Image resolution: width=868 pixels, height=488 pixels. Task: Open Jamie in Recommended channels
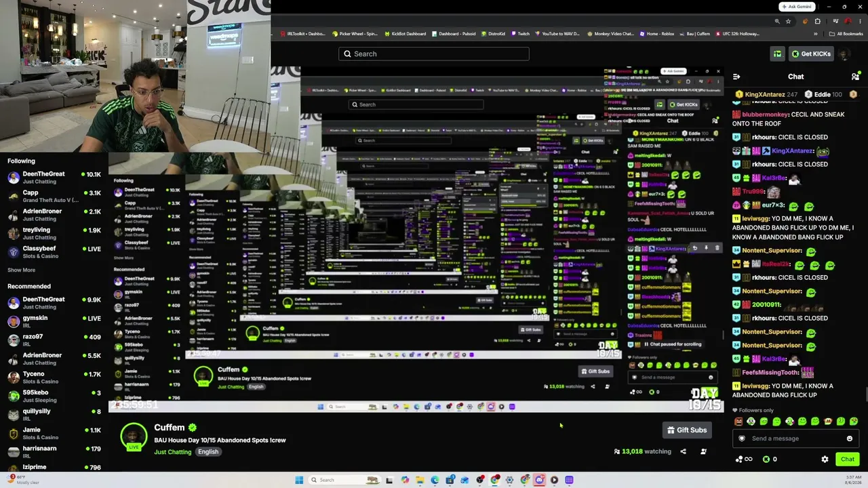tap(54, 433)
